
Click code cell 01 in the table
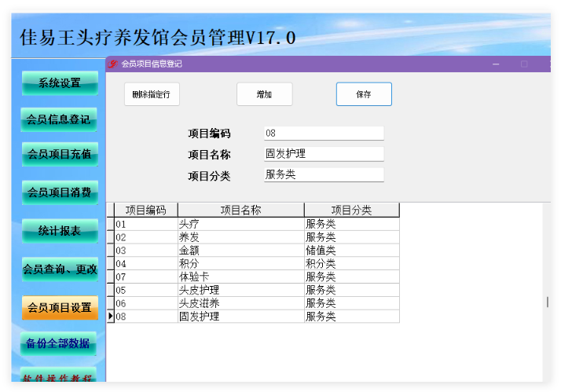point(146,224)
